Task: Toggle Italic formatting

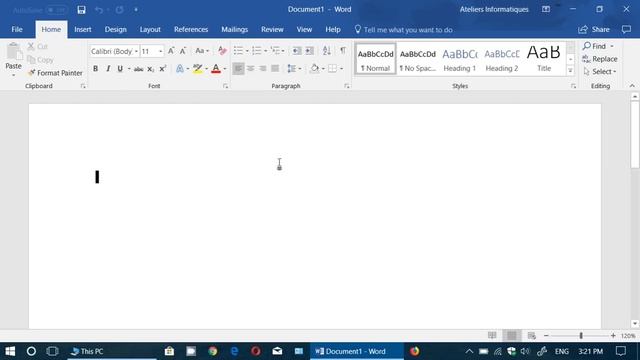Action: pos(108,69)
